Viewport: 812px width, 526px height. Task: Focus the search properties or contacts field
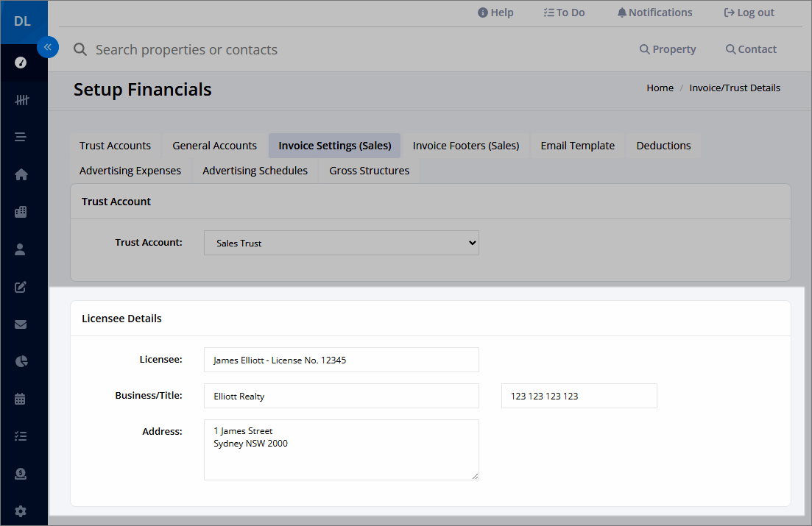pyautogui.click(x=186, y=50)
